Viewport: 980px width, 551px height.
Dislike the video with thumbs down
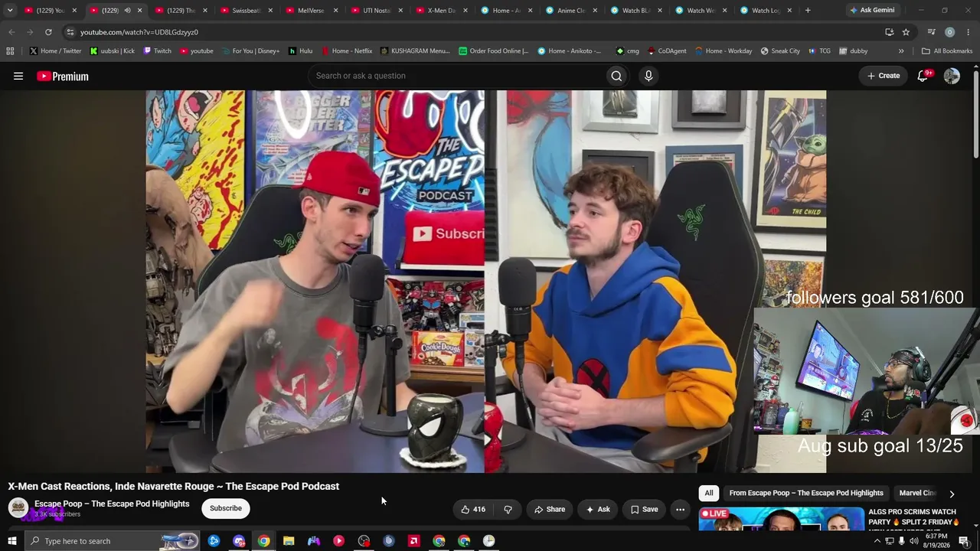click(x=508, y=509)
